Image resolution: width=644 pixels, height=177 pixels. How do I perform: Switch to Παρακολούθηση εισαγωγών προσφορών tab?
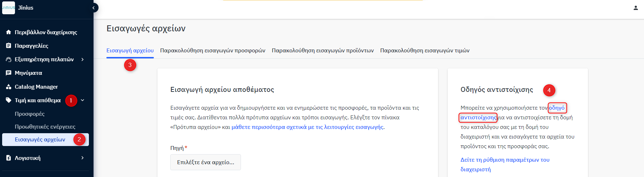(x=212, y=51)
